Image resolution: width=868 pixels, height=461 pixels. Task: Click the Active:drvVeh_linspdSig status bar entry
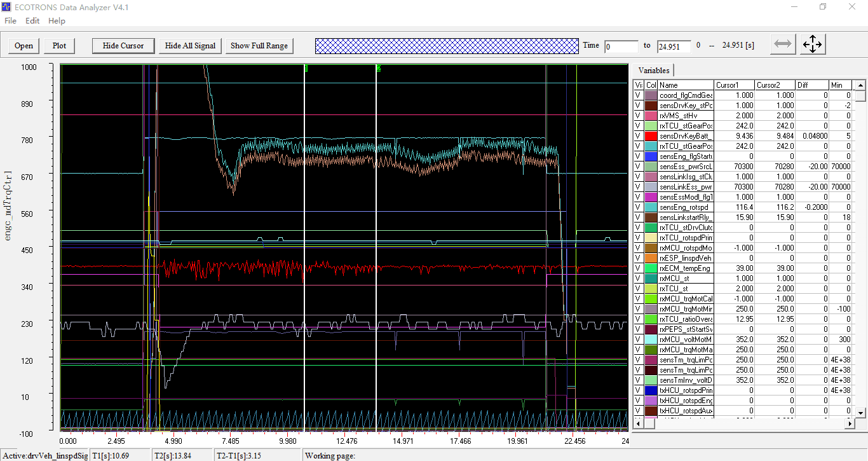click(x=45, y=455)
